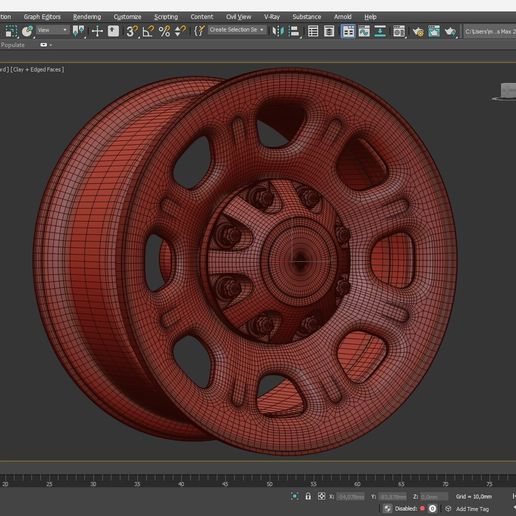Screen dimensions: 516x516
Task: Open the Rendered Frame Window icon
Action: pos(434,31)
